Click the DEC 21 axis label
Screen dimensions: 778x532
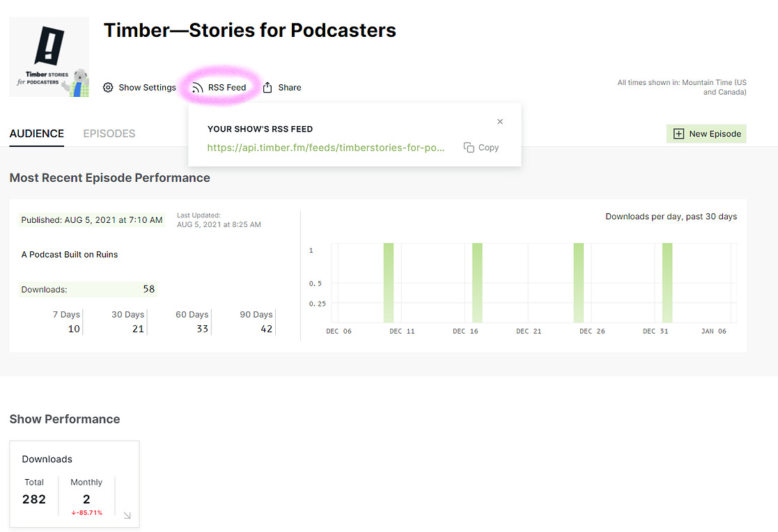tap(529, 331)
